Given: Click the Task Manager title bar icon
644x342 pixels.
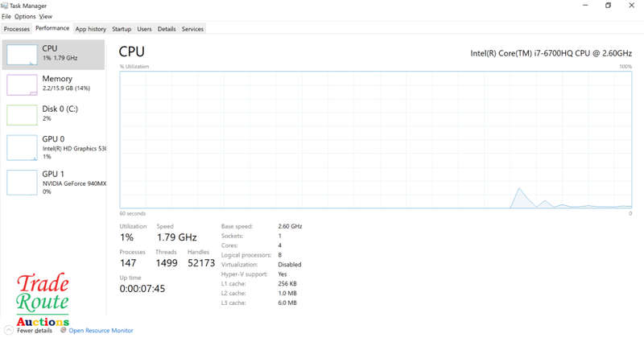Looking at the screenshot, I should click(x=5, y=6).
